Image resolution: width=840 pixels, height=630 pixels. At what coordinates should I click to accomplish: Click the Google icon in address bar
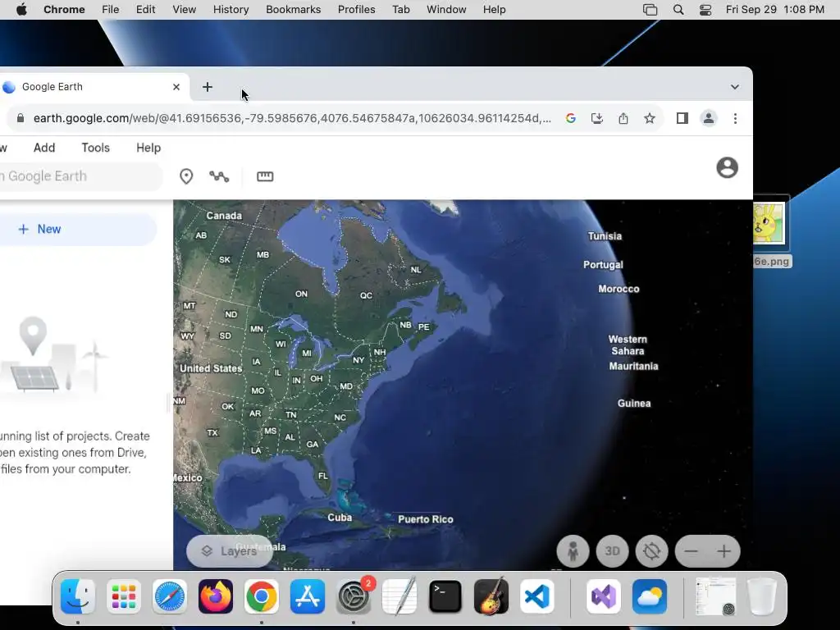tap(571, 118)
